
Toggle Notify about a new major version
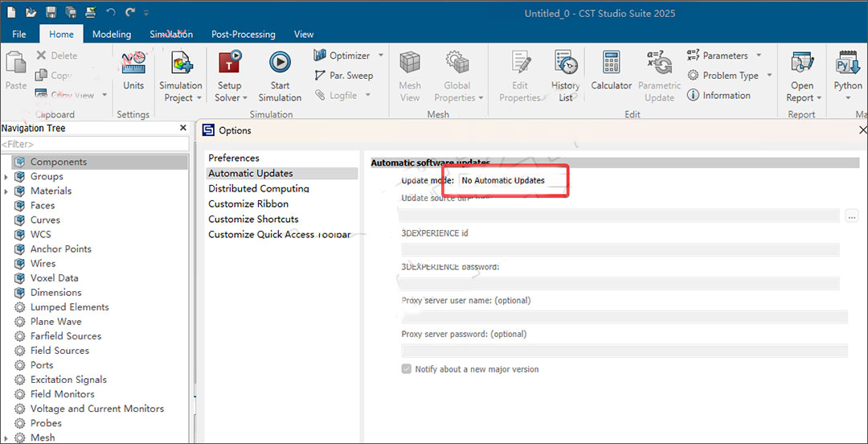pos(407,369)
